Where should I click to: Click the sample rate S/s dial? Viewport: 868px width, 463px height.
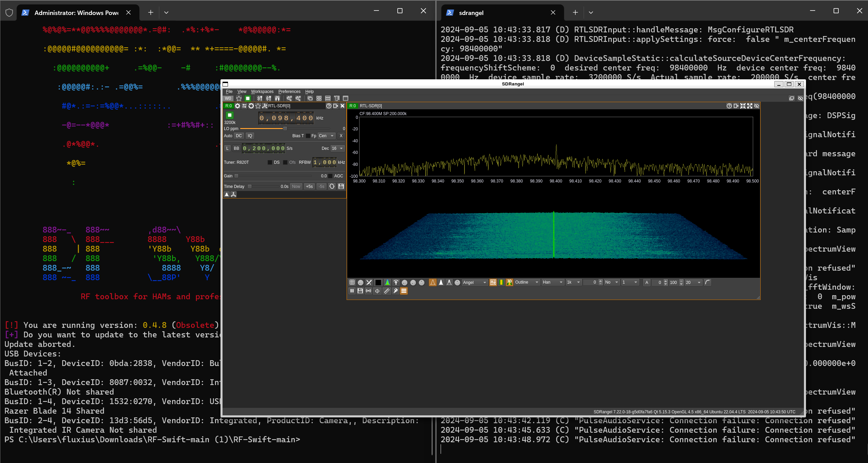click(263, 148)
